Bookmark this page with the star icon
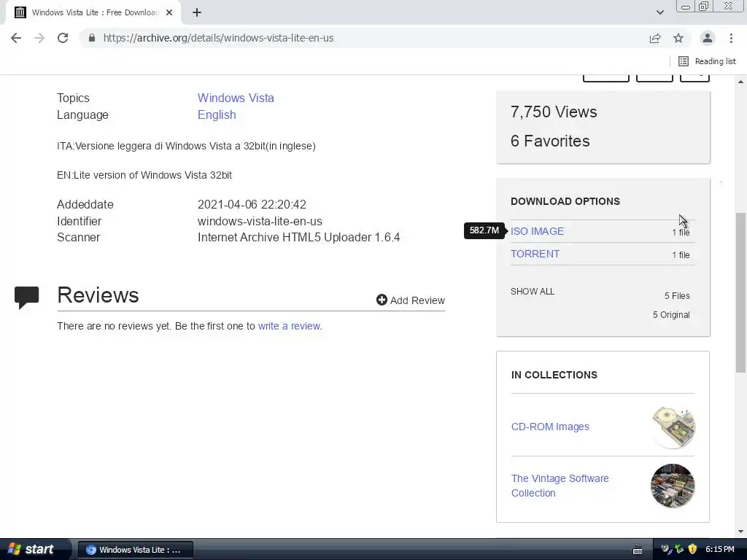 678,38
